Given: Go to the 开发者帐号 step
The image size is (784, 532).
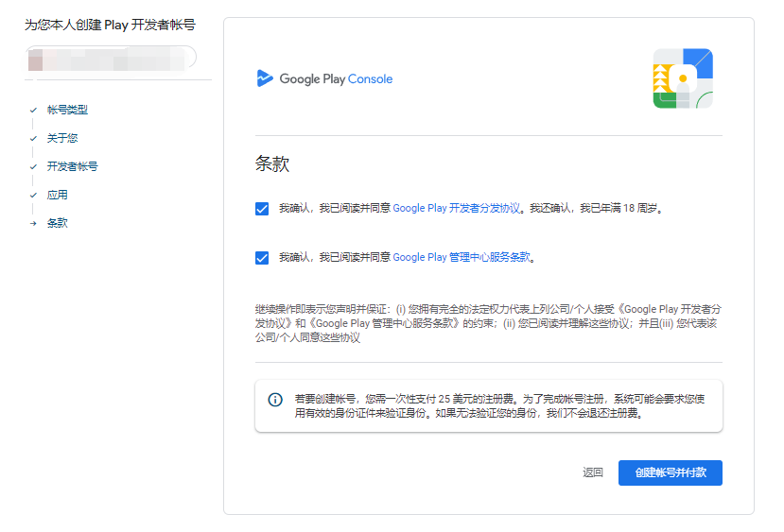Looking at the screenshot, I should 73,167.
